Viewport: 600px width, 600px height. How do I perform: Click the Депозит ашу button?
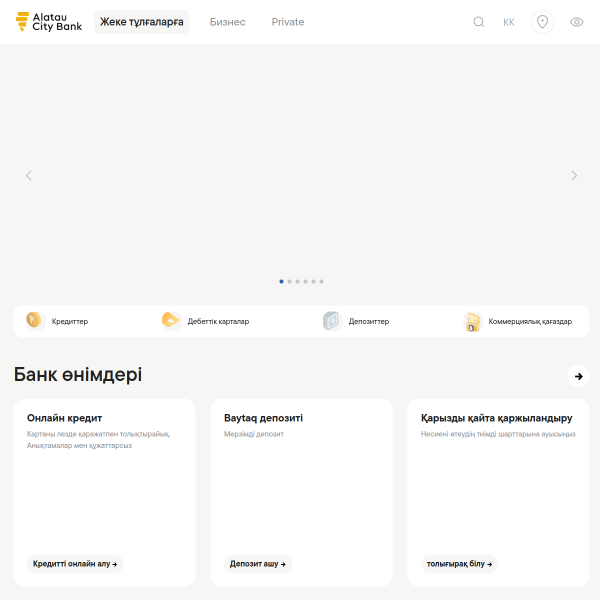tap(258, 564)
